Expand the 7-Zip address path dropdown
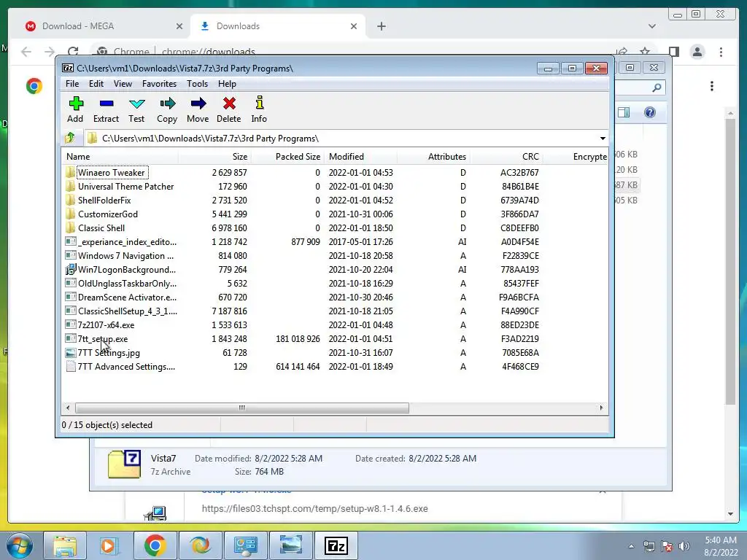 click(x=603, y=138)
